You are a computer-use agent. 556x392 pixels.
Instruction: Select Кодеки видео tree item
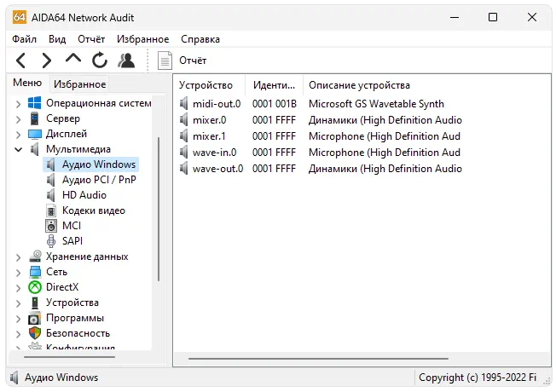[94, 210]
